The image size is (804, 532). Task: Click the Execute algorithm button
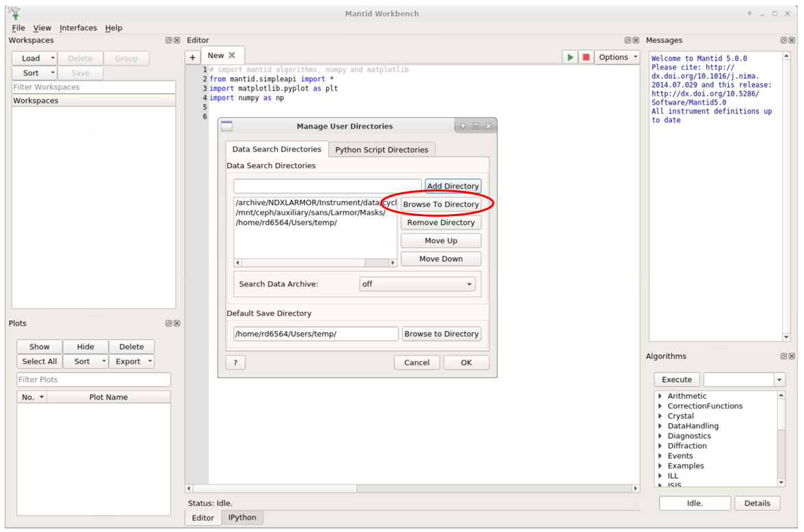[677, 380]
